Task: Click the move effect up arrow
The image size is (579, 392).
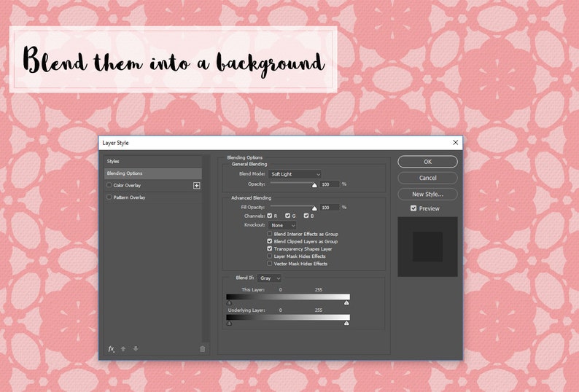Action: (123, 348)
